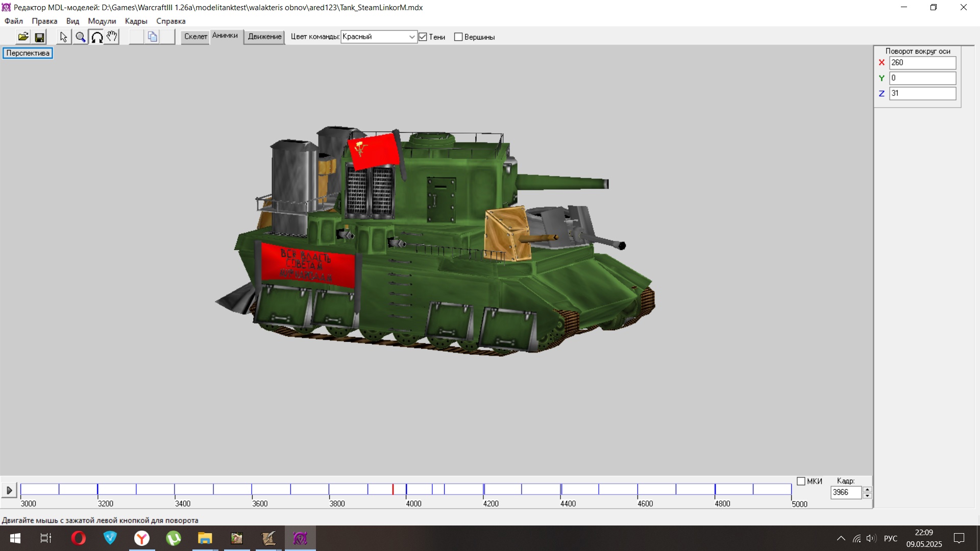
Task: Select the magnifier zoom tool
Action: coord(80,37)
